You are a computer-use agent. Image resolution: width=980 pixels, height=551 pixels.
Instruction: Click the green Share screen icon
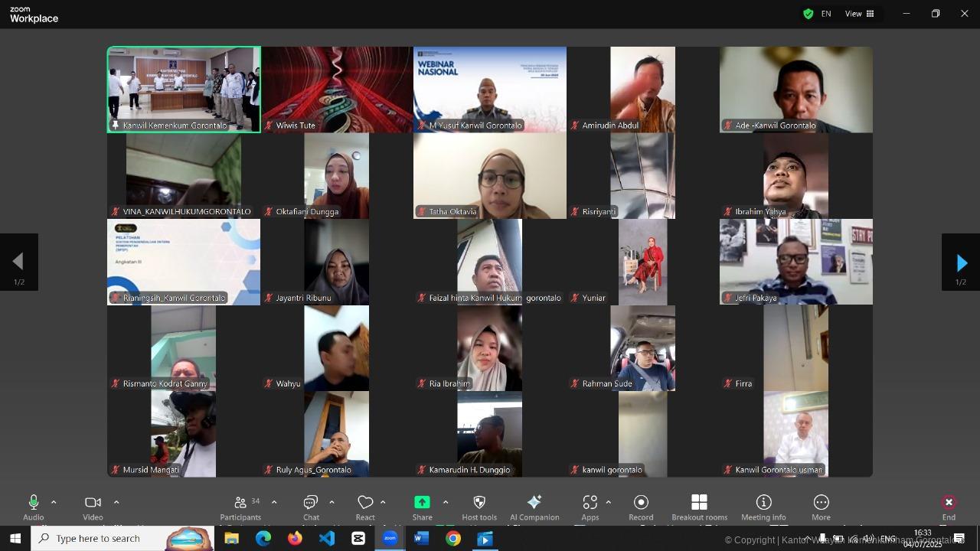(x=422, y=502)
